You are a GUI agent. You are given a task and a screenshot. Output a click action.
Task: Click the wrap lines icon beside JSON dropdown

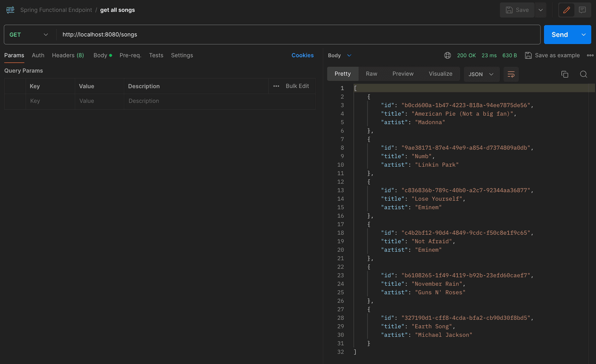[511, 73]
